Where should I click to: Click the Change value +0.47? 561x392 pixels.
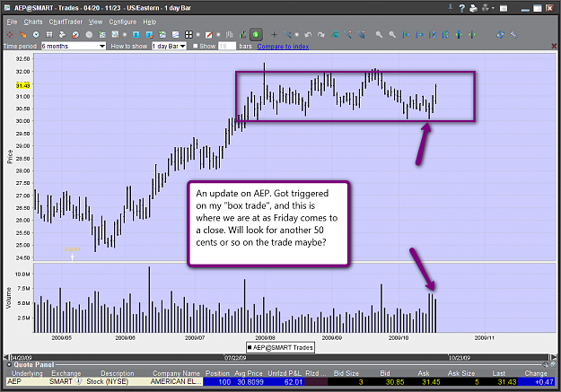[x=544, y=382]
